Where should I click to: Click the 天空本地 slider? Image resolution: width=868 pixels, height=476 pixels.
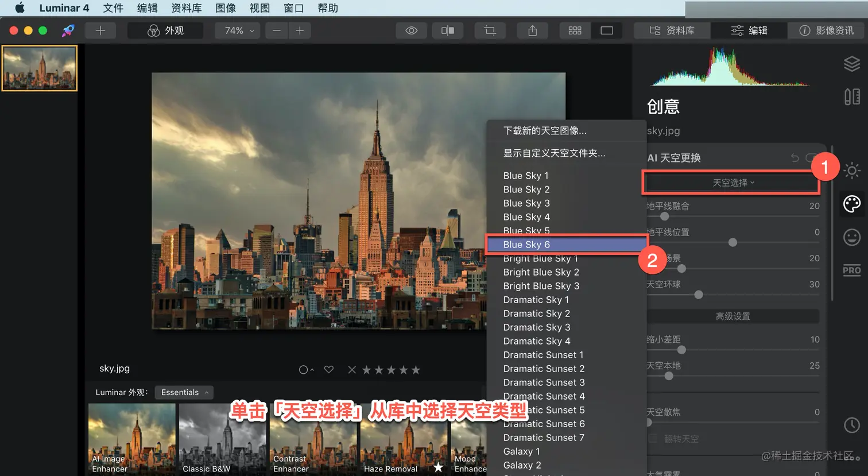pos(733,376)
